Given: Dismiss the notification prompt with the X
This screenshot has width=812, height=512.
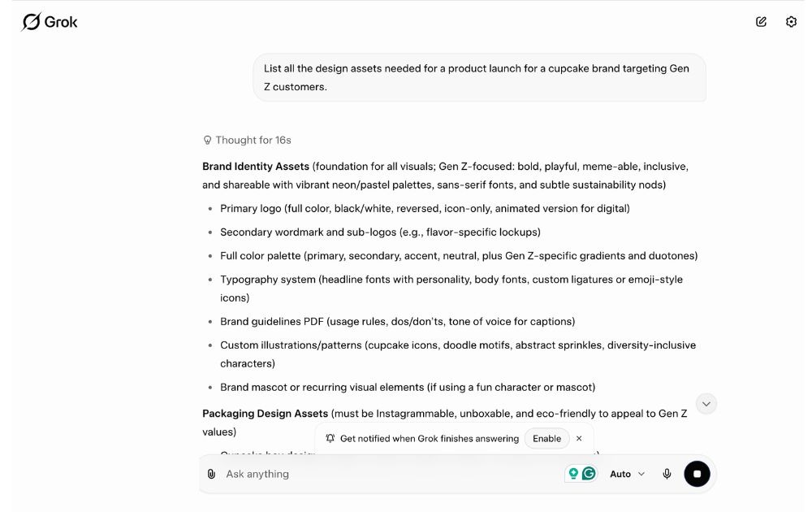Looking at the screenshot, I should coord(578,438).
